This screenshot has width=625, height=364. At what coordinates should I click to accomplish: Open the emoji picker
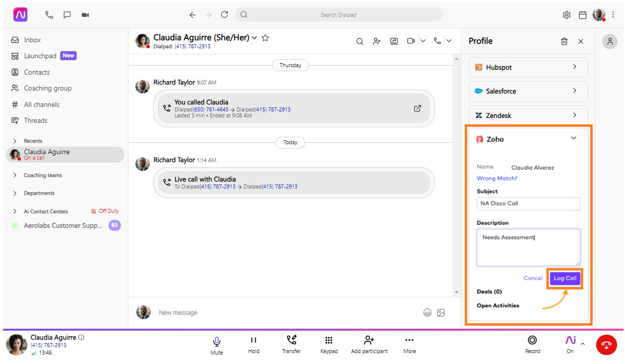pyautogui.click(x=427, y=313)
